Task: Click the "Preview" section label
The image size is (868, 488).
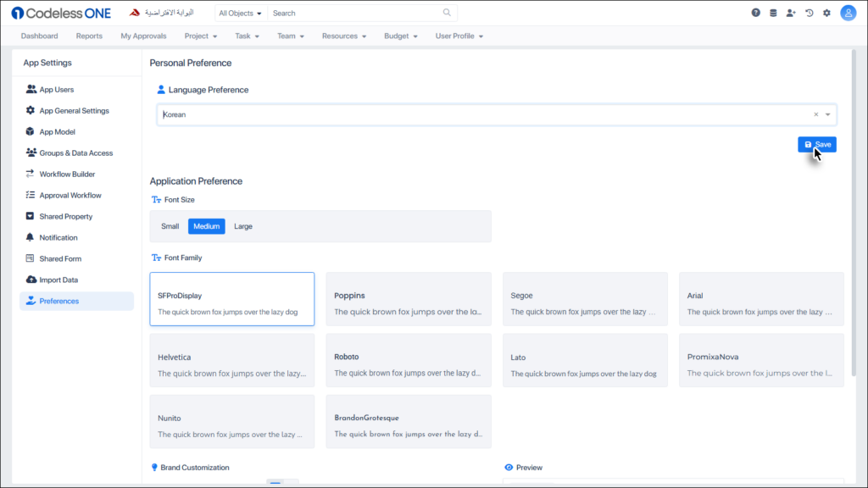Action: point(529,468)
